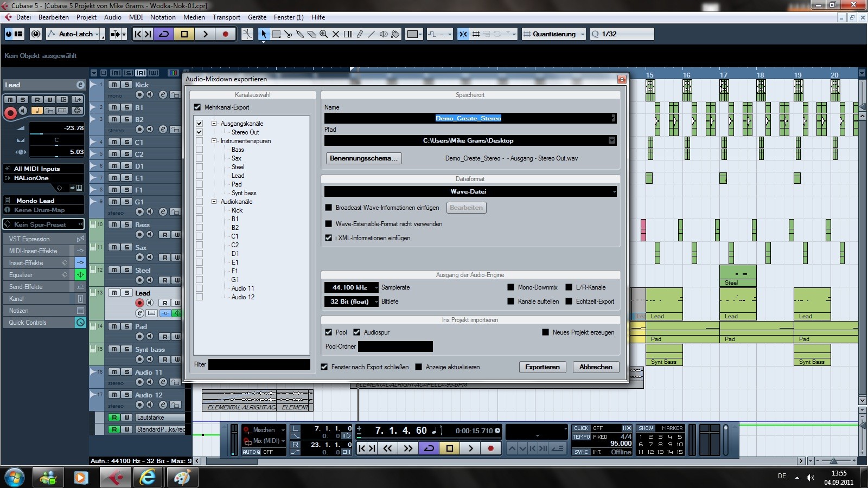Image resolution: width=868 pixels, height=488 pixels.
Task: Open the Pfad path dropdown arrow
Action: (x=612, y=140)
